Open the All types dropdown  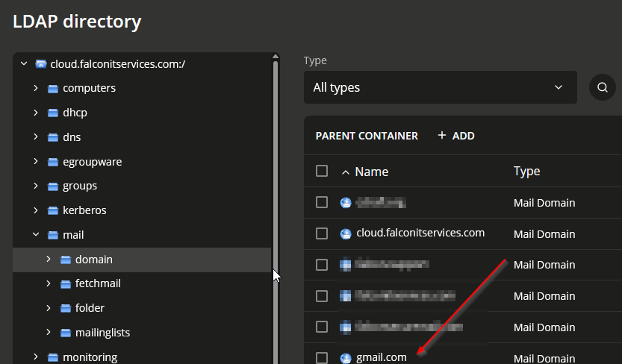pyautogui.click(x=441, y=87)
